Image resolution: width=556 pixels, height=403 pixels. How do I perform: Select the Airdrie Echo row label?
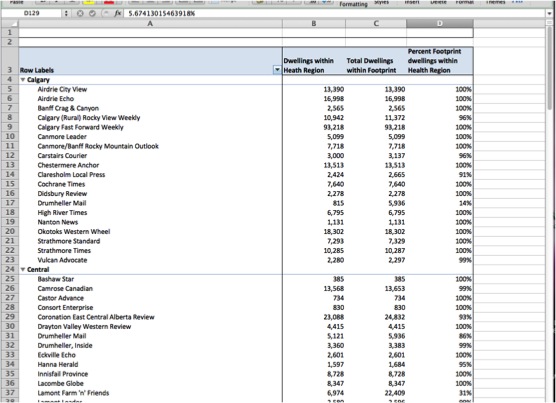56,99
